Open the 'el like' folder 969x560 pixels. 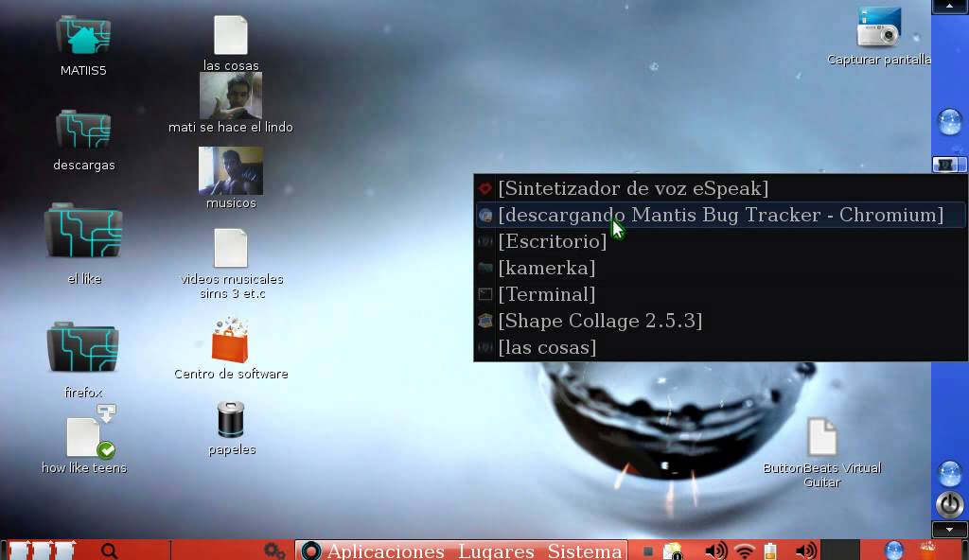83,231
